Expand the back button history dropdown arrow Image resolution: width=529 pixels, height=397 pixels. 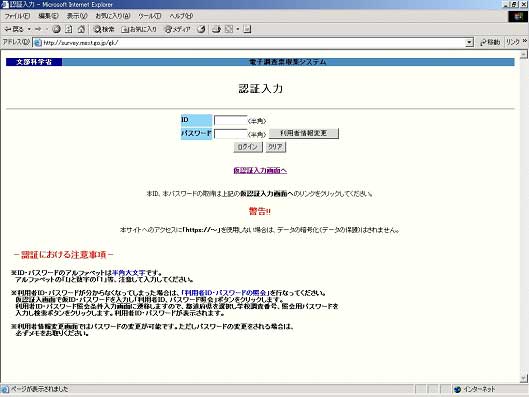29,29
